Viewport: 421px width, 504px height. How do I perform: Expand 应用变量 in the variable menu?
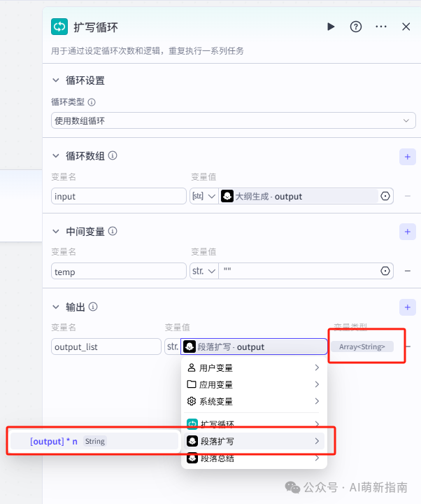coord(254,384)
